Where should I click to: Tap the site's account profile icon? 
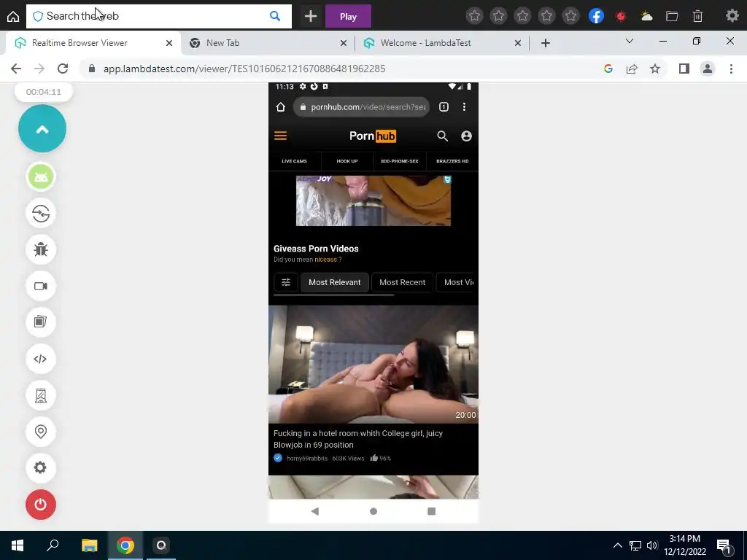tap(466, 136)
